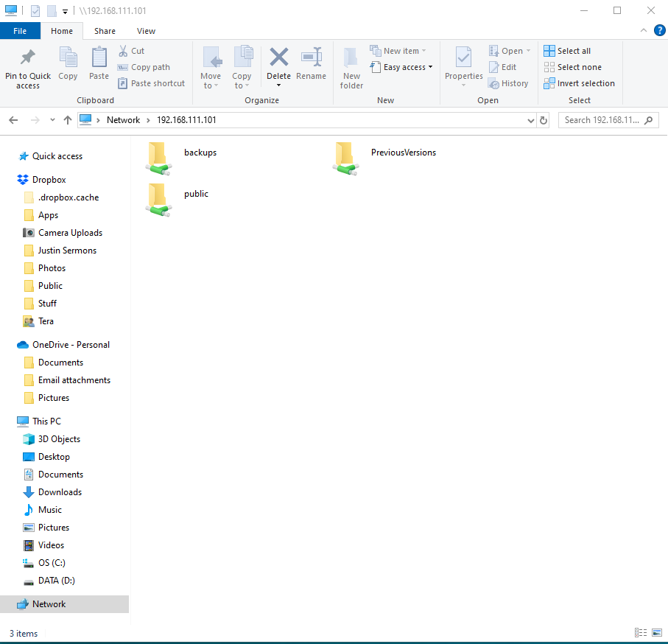Screen dimensions: 668x644
Task: Click Copy path in the ribbon
Action: [x=144, y=67]
